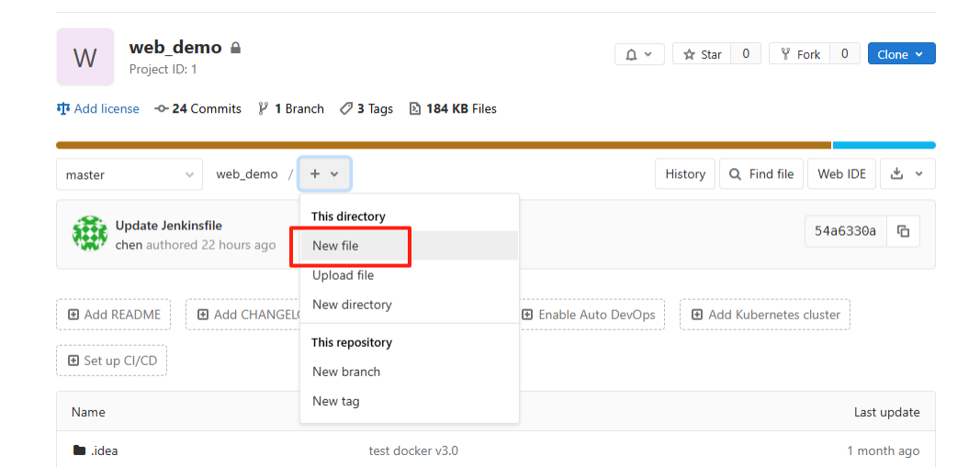This screenshot has height=467, width=980.
Task: Open the fork count of 0
Action: pos(844,54)
